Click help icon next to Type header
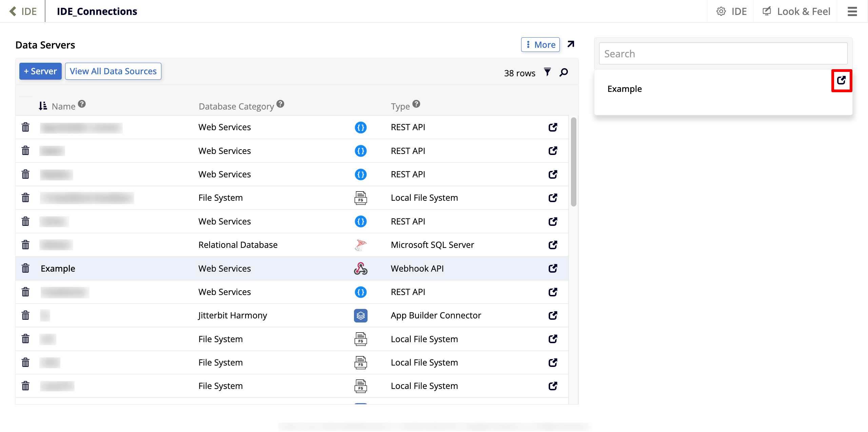 click(x=416, y=104)
